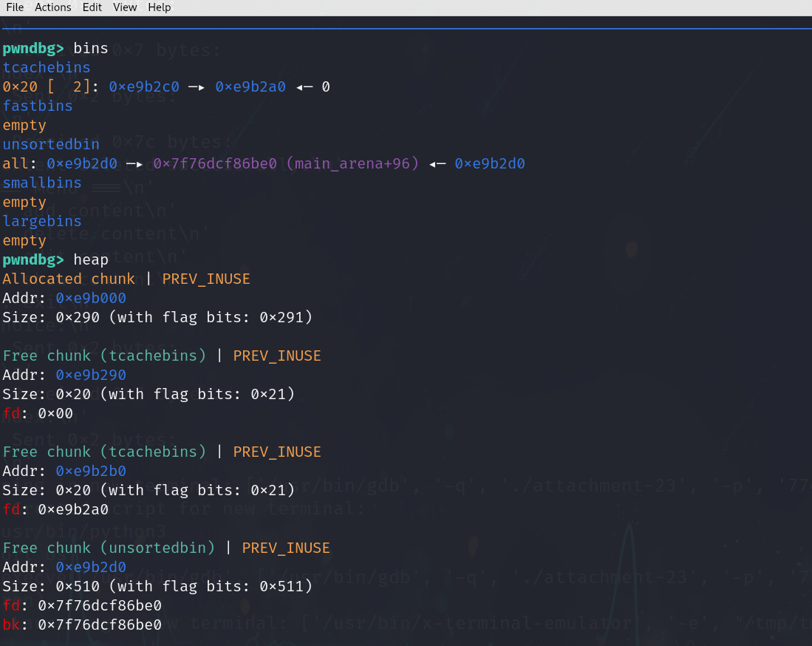Click the 'Size: 0x510' line
812x646 pixels.
[x=157, y=586]
